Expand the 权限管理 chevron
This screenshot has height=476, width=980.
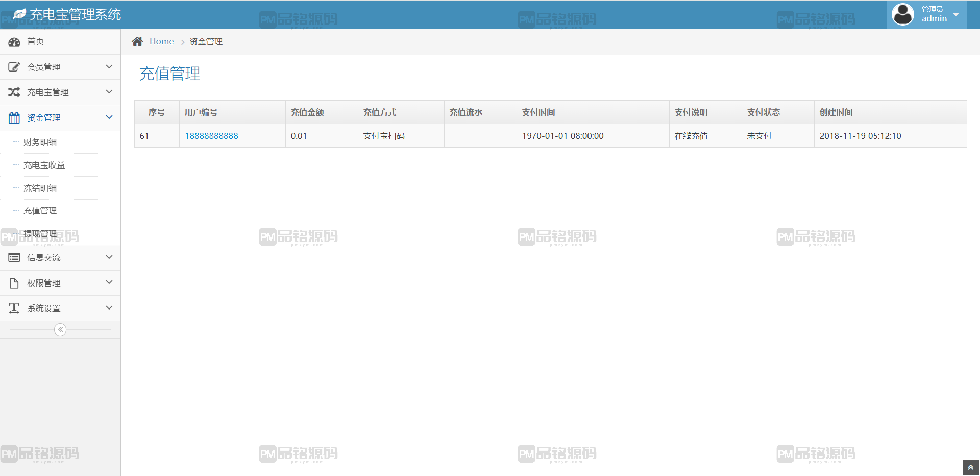[109, 282]
